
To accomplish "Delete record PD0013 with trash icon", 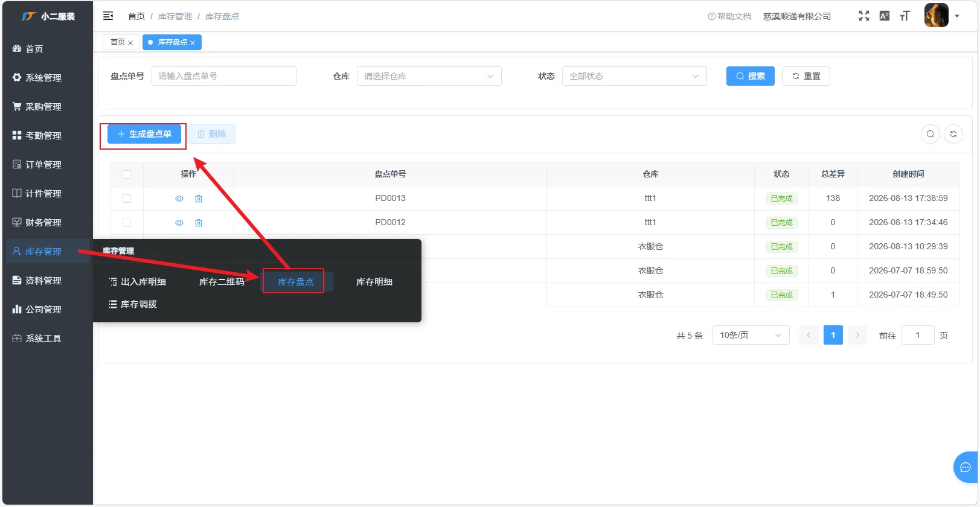I will 199,199.
